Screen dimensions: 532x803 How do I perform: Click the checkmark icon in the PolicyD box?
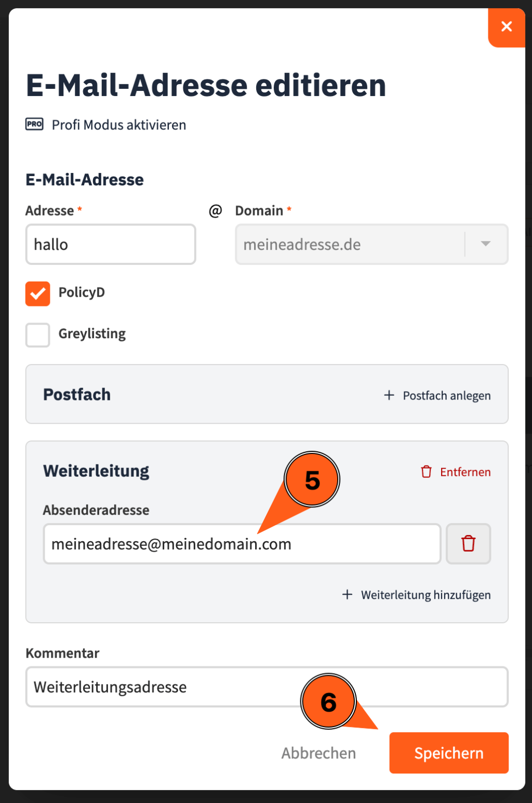(37, 293)
